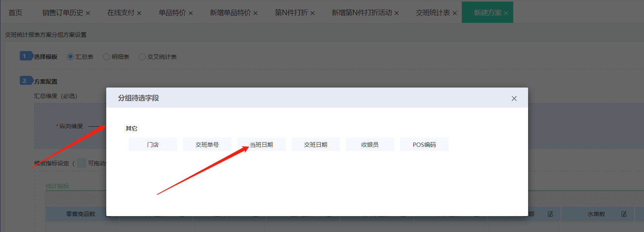This screenshot has height=232, width=644.
Task: Switch to 交班统计表 tab
Action: pos(433,13)
